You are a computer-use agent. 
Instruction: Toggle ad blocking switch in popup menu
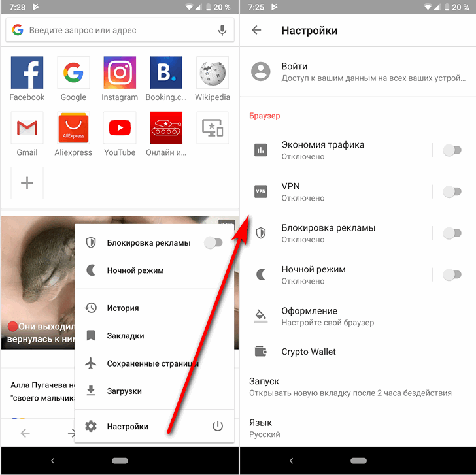coord(213,242)
